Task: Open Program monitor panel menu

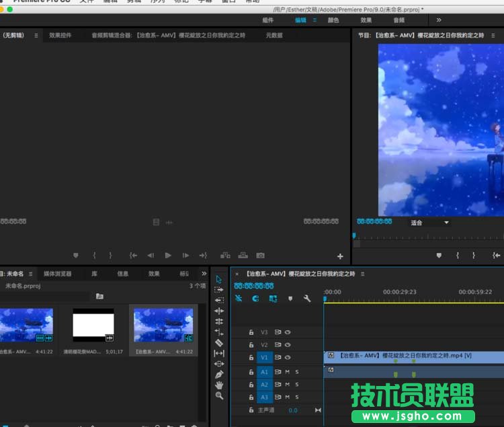Action: 493,36
